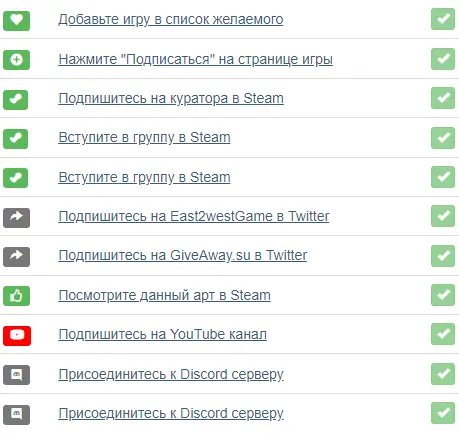Open the "Добавьте игру в список желаемого" link

tap(171, 19)
